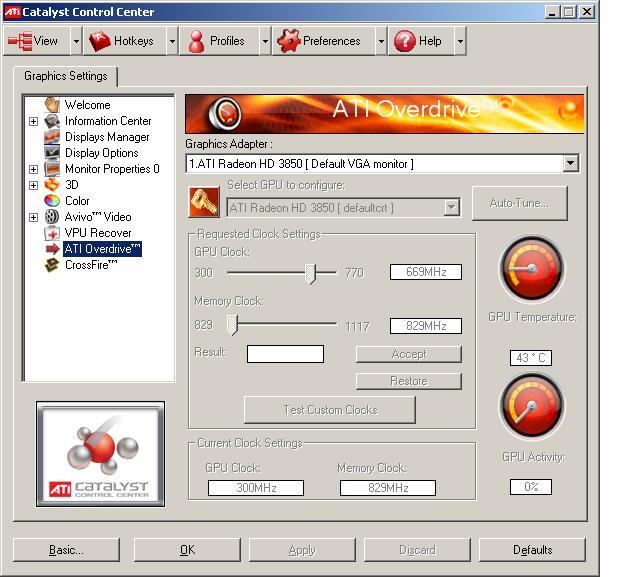This screenshot has width=640, height=577.
Task: Click the Auto-Tune button
Action: [x=520, y=203]
